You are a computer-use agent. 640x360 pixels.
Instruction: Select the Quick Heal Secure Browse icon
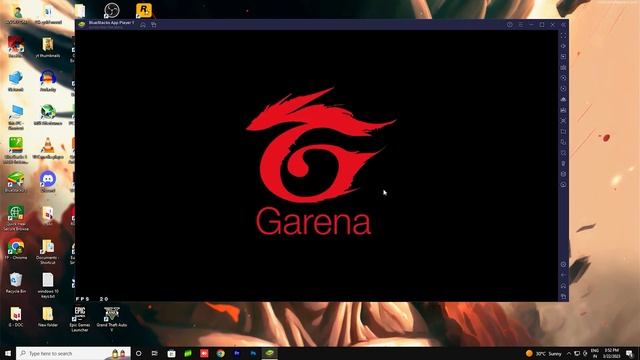[x=16, y=218]
